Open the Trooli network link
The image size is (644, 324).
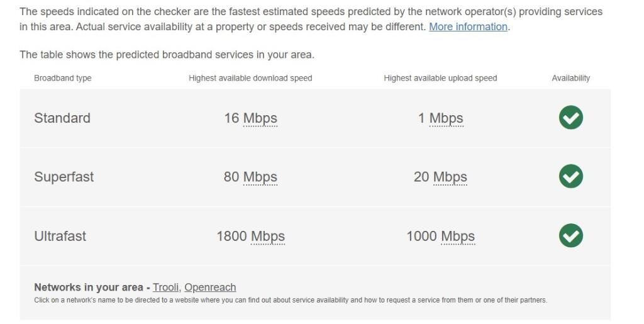tap(166, 287)
